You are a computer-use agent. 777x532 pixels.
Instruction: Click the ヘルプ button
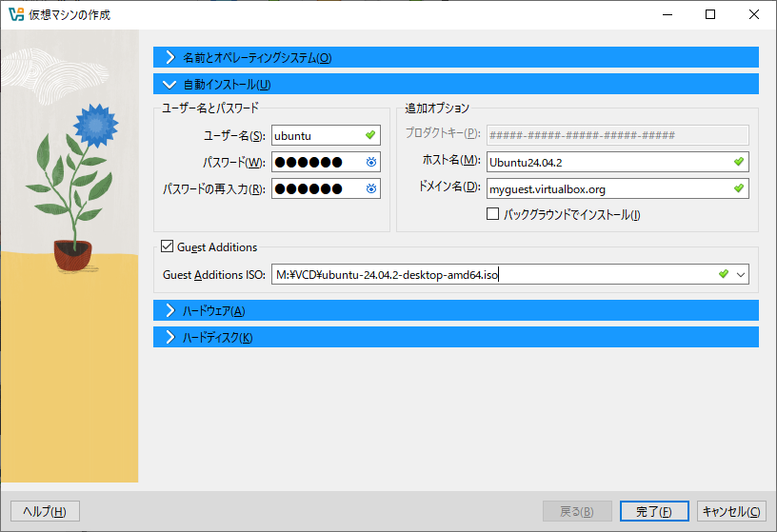45,511
